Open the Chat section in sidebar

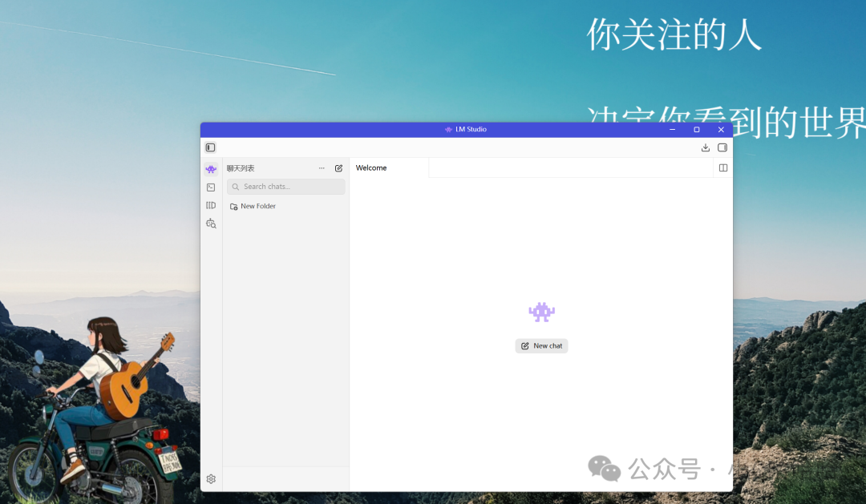pyautogui.click(x=211, y=169)
